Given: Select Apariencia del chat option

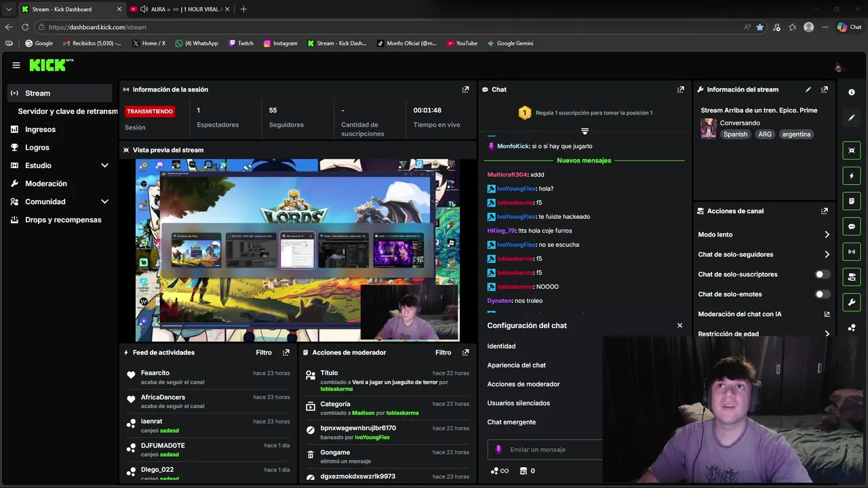Looking at the screenshot, I should pos(516,365).
